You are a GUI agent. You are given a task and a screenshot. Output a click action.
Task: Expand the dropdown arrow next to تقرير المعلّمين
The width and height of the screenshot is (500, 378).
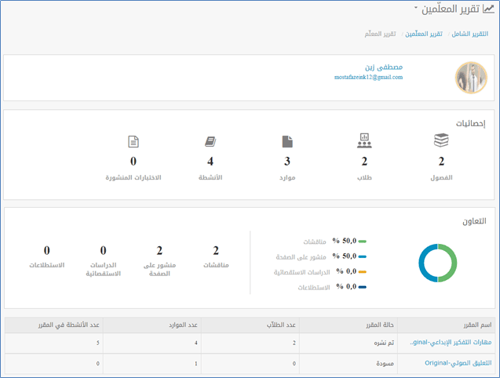(416, 7)
